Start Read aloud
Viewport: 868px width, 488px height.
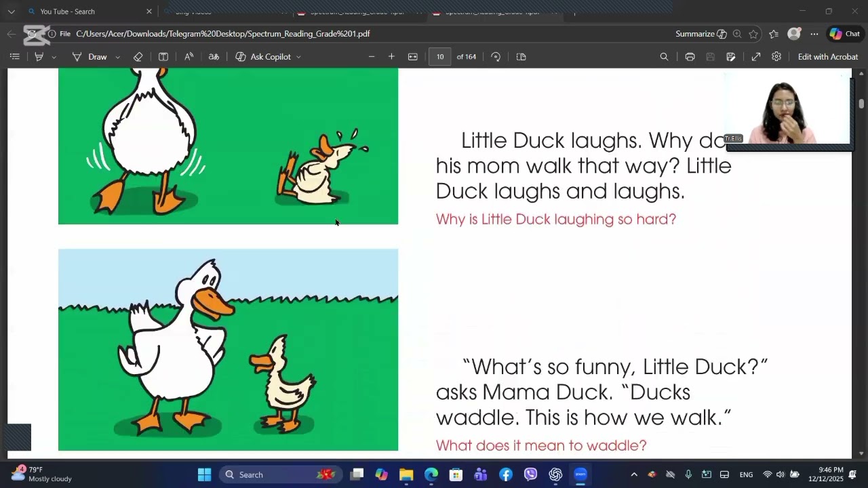[x=189, y=57]
